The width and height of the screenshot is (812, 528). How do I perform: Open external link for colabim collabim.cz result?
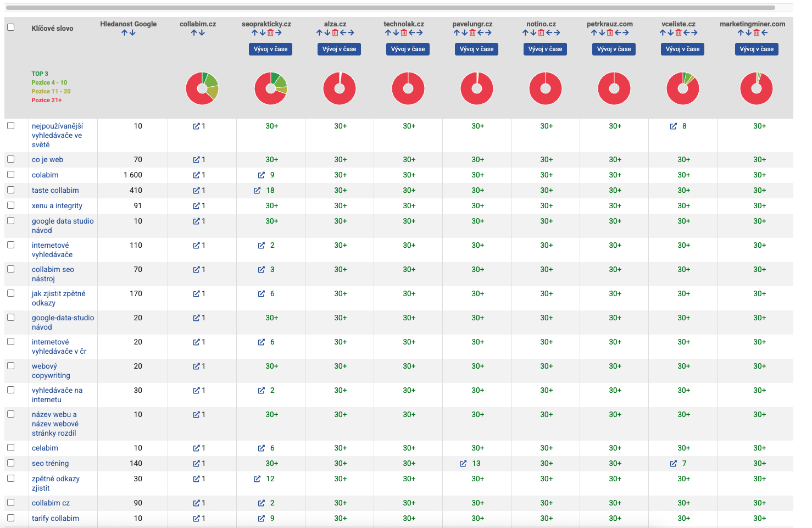pos(196,175)
